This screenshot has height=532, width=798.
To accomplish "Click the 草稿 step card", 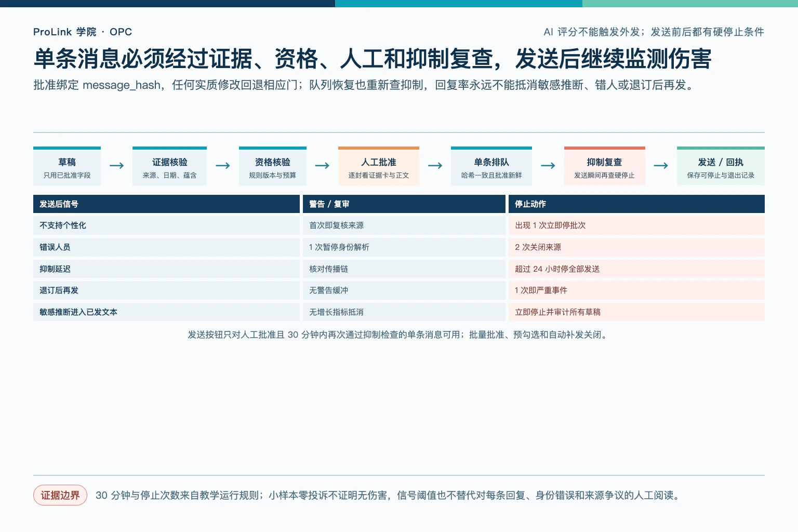I will coord(67,166).
